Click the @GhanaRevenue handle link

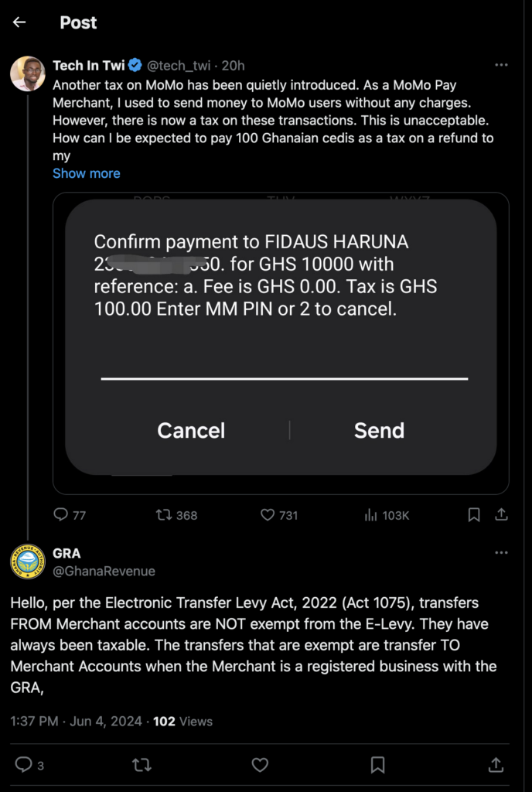[x=104, y=571]
